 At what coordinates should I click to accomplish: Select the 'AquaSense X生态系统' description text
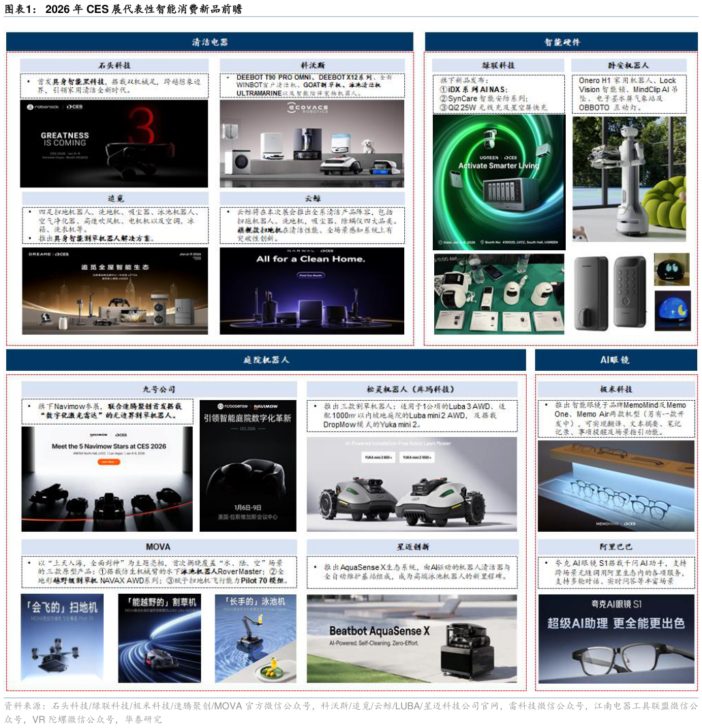[412, 571]
